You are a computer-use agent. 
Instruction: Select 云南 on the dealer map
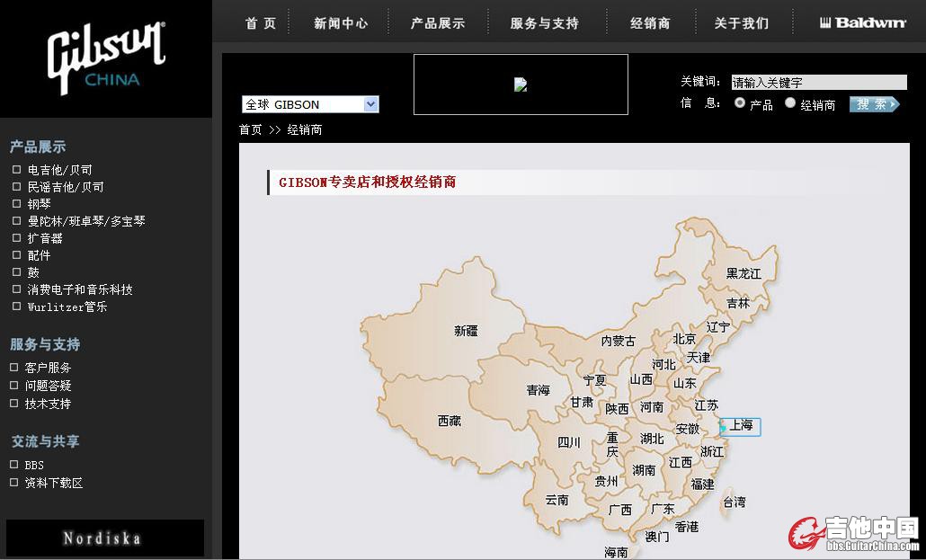click(x=556, y=501)
